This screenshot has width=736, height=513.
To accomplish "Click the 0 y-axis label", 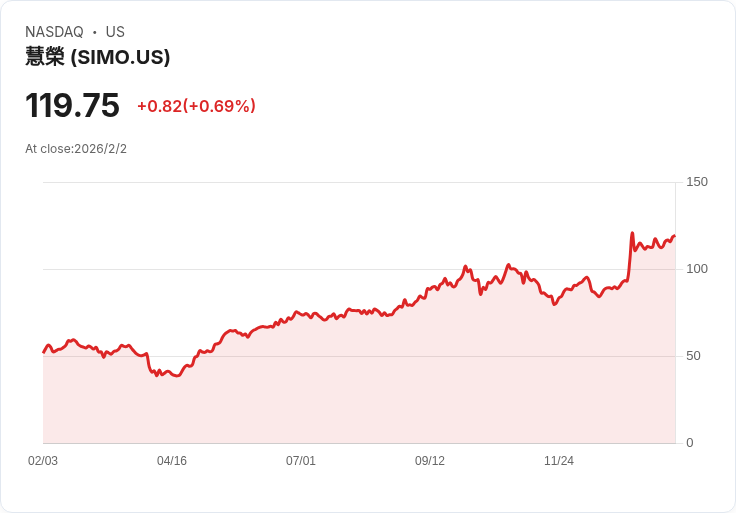I will point(690,443).
